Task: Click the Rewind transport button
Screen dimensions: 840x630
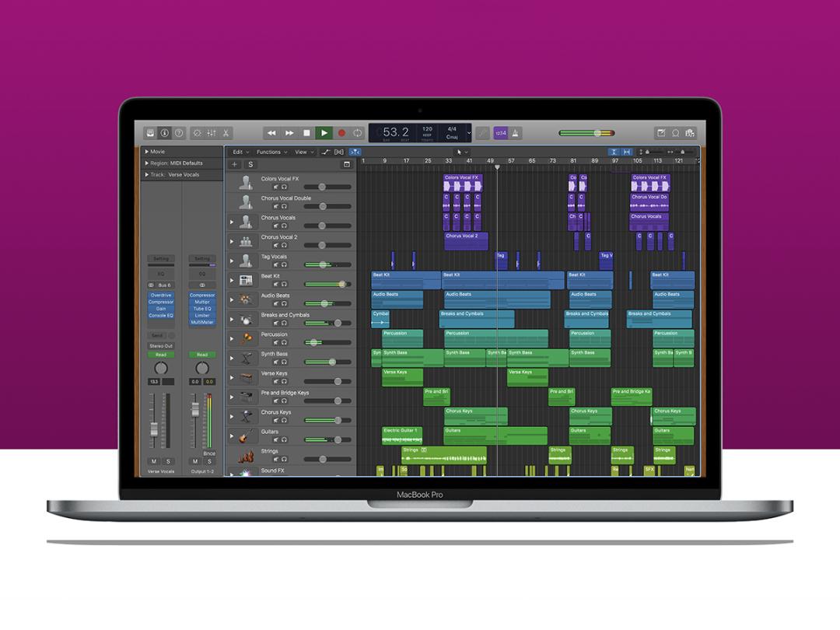Action: (x=271, y=133)
